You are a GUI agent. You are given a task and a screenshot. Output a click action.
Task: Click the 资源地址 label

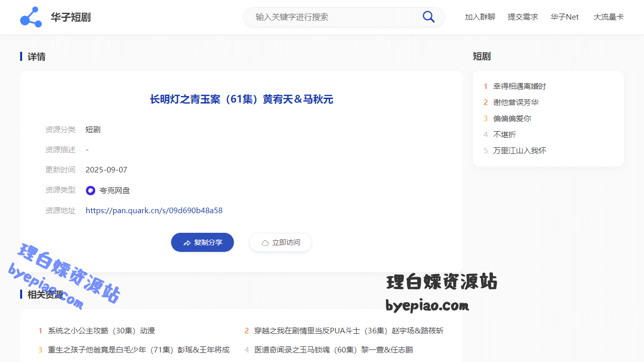click(x=60, y=211)
